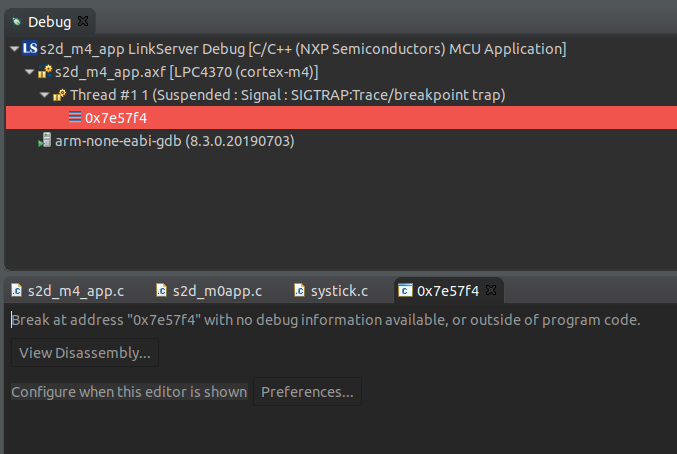Click the Thread #1 gear icon
The width and height of the screenshot is (677, 454).
[x=60, y=95]
